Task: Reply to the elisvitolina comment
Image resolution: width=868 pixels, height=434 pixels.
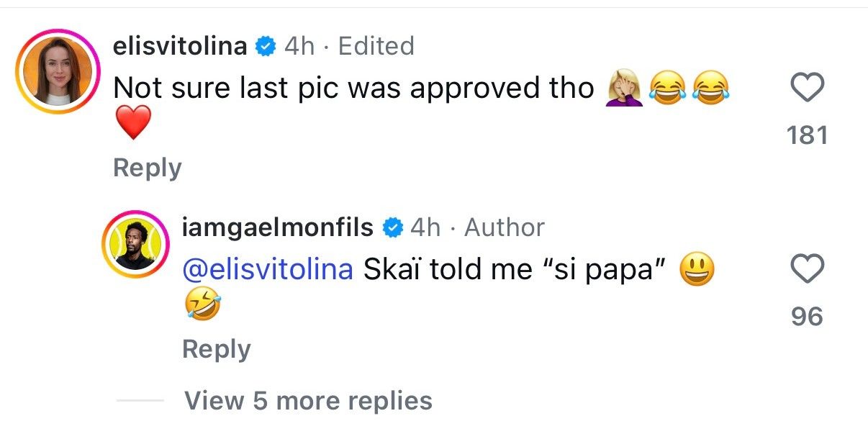Action: point(147,168)
